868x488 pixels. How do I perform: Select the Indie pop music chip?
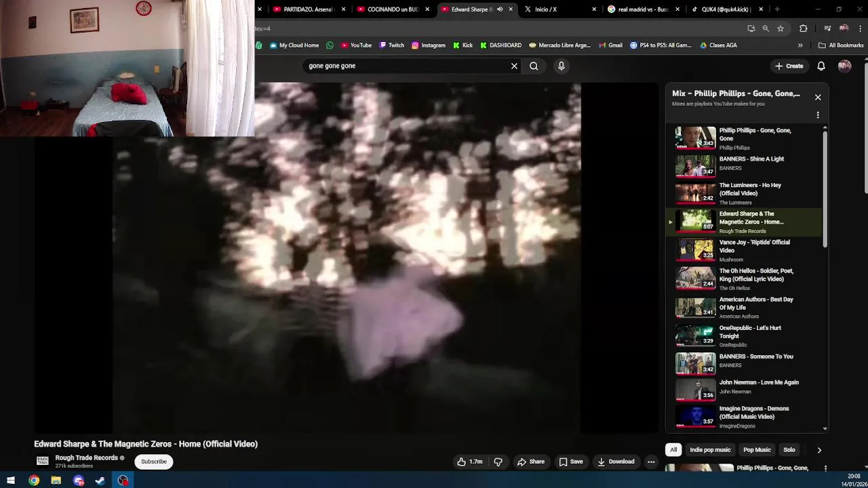pos(710,450)
